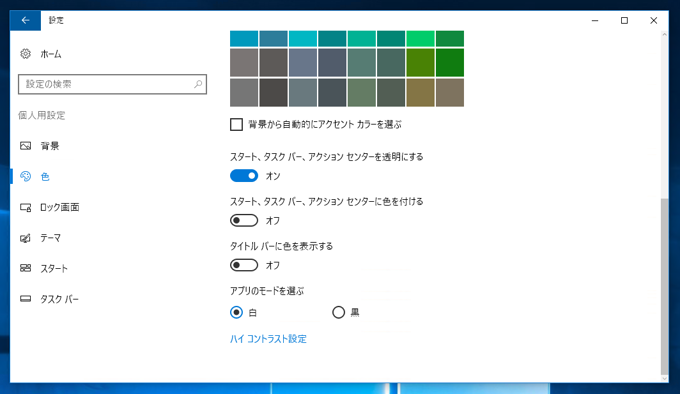
Task: Close the 設定 window
Action: click(654, 20)
